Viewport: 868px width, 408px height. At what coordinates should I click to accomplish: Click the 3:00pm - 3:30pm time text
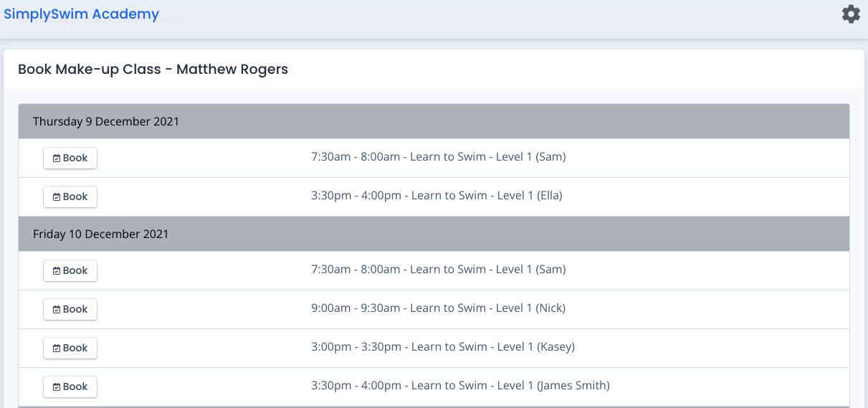pyautogui.click(x=356, y=346)
